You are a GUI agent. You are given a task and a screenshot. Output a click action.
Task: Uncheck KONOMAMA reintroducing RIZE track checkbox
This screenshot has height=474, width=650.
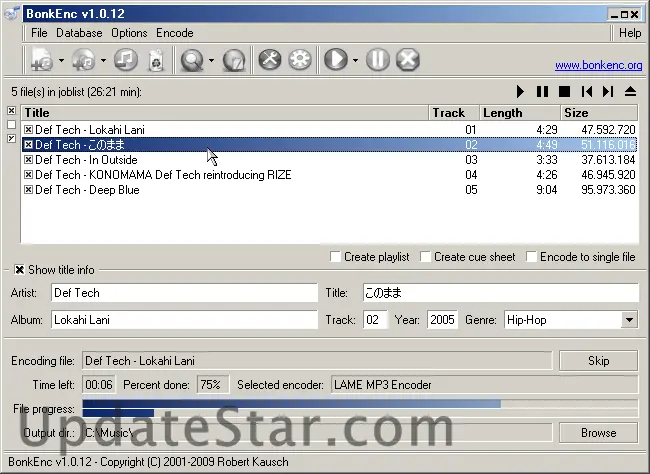(x=28, y=175)
